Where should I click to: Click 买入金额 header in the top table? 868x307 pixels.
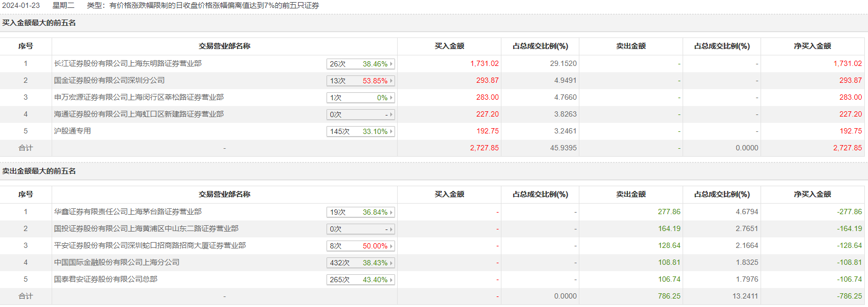[x=449, y=46]
